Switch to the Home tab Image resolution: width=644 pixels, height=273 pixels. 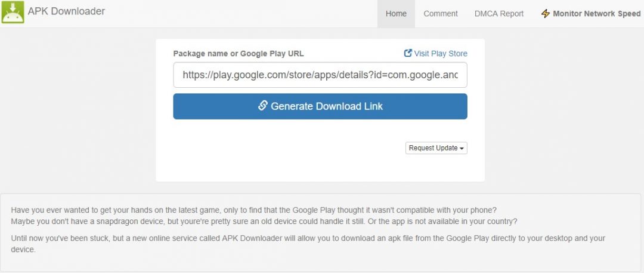pos(396,14)
